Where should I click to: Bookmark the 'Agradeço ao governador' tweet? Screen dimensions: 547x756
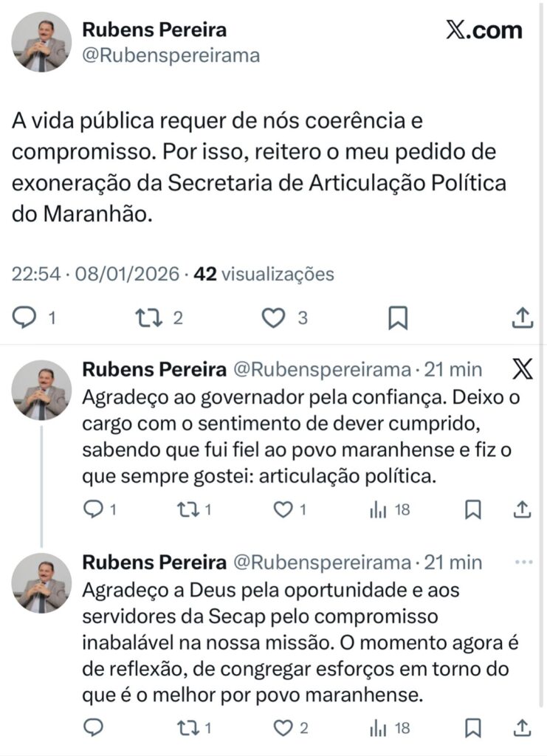coord(473,509)
